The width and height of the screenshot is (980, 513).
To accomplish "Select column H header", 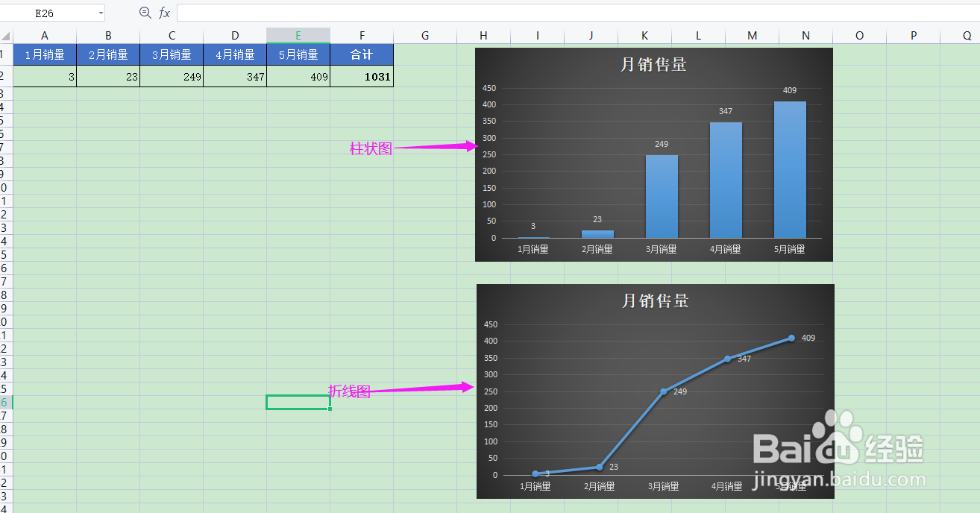I will point(483,36).
